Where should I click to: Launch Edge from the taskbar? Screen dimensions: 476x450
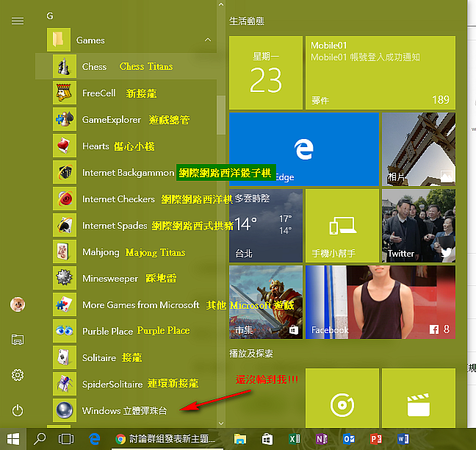[x=95, y=439]
